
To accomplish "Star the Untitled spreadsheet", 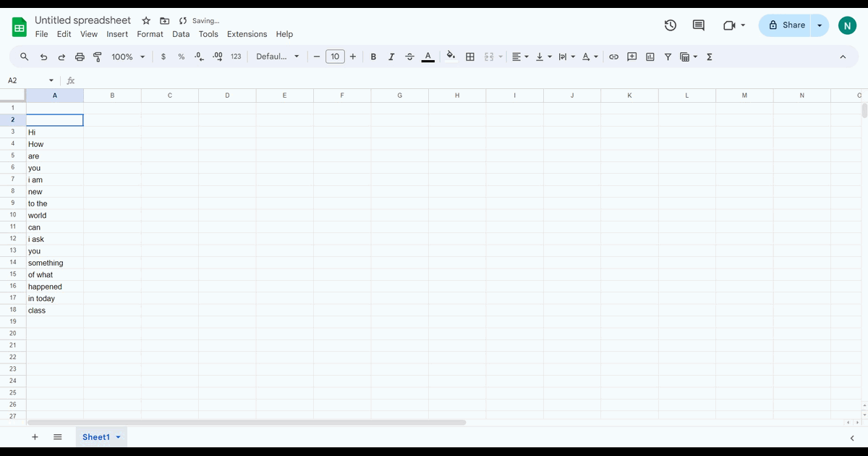I will tap(146, 21).
